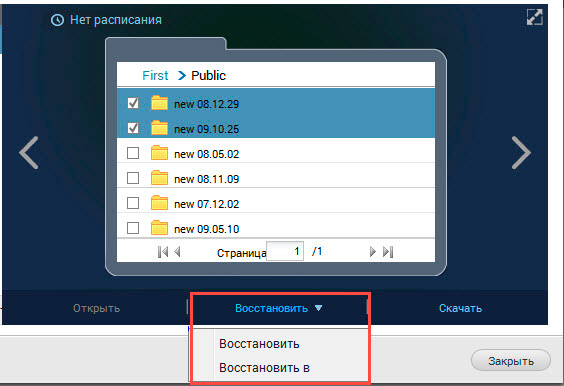Go to next page arrow
564x386 pixels.
click(373, 252)
